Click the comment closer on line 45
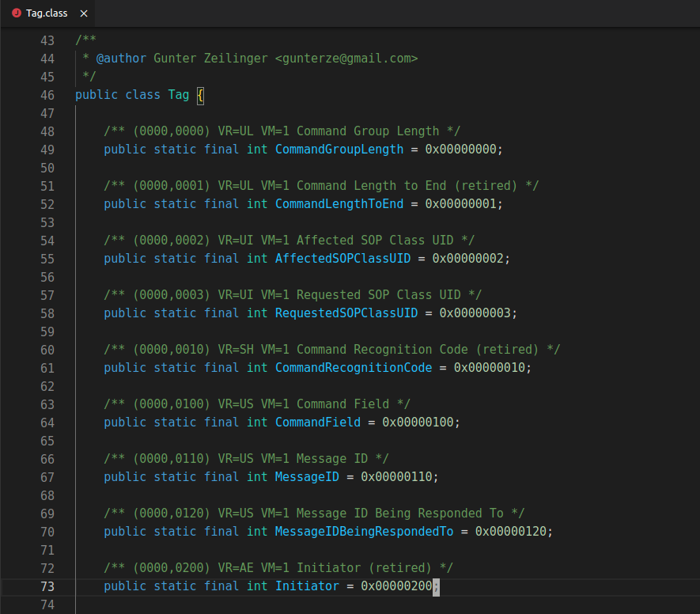This screenshot has height=614, width=700. pyautogui.click(x=89, y=77)
